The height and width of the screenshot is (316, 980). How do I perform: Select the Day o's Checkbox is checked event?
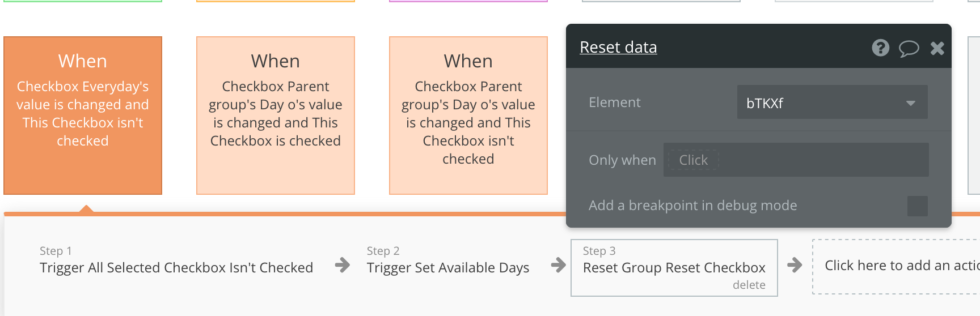[x=276, y=116]
